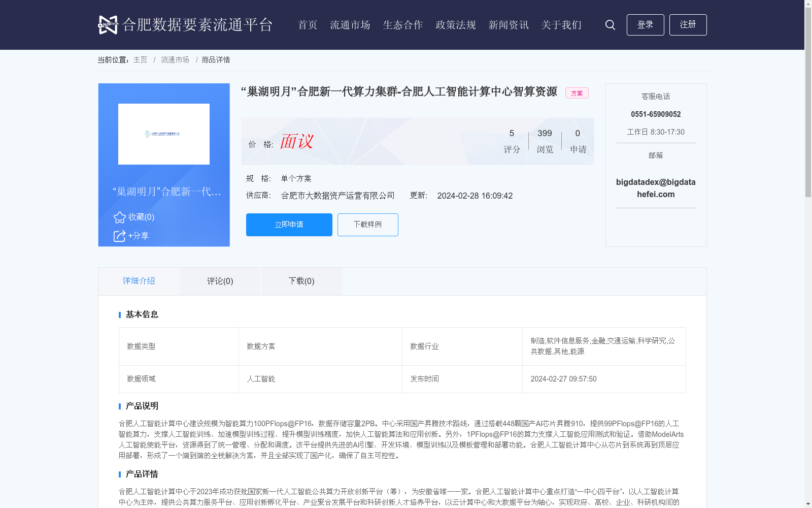Click the share icon +分享
This screenshot has height=508, width=812.
pyautogui.click(x=119, y=236)
